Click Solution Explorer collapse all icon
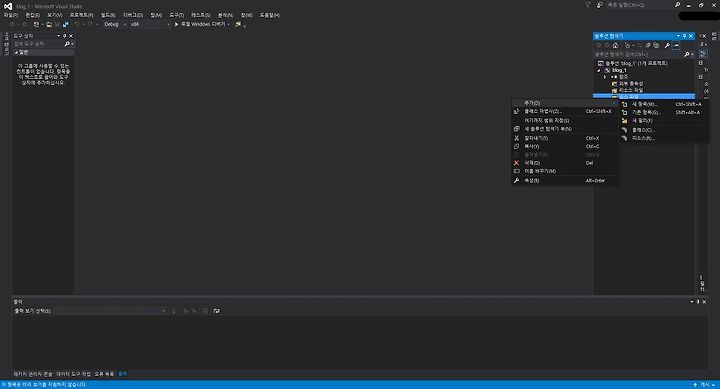Screen dimensions: 720x389 pos(648,45)
